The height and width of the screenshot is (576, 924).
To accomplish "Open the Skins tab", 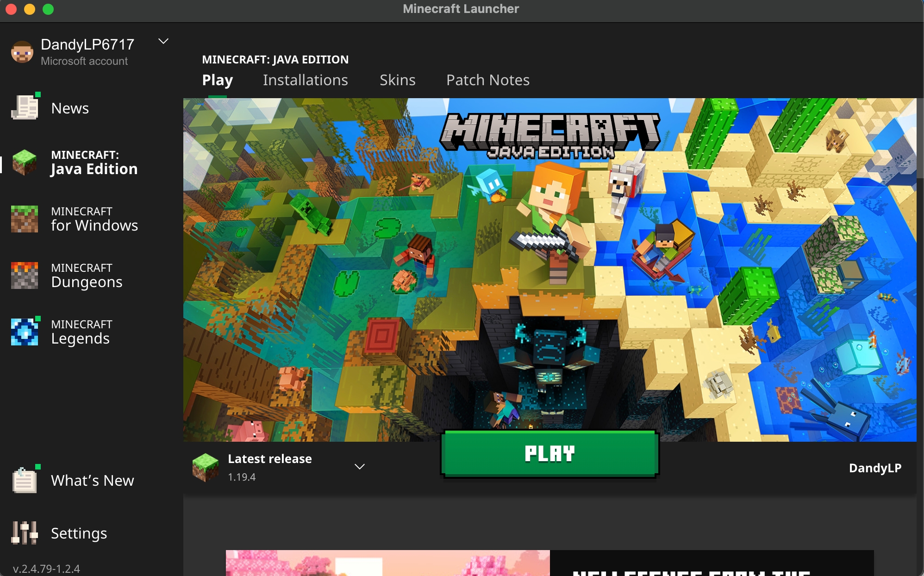I will coord(397,80).
